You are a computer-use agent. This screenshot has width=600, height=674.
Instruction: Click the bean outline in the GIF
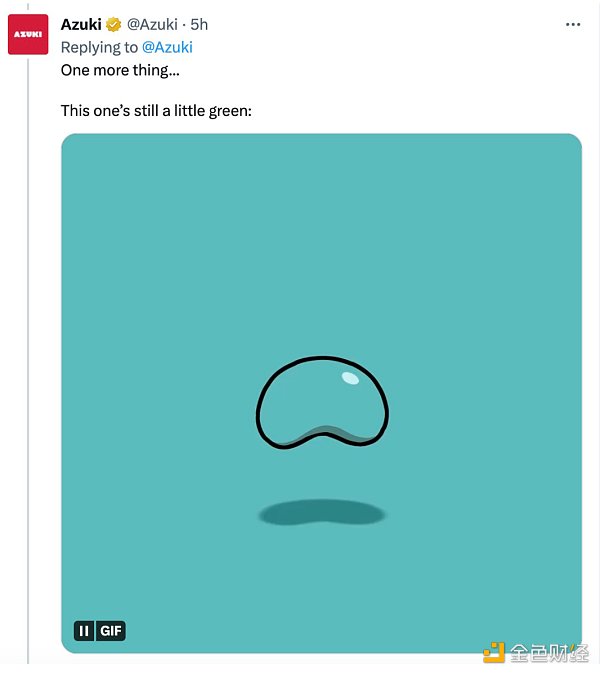[322, 402]
